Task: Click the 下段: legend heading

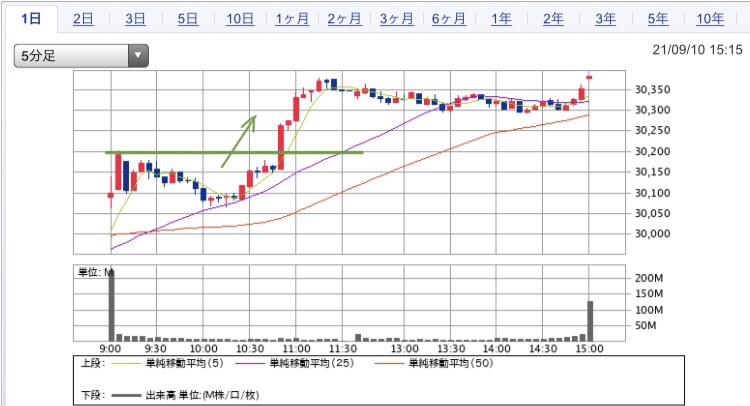Action: click(93, 395)
